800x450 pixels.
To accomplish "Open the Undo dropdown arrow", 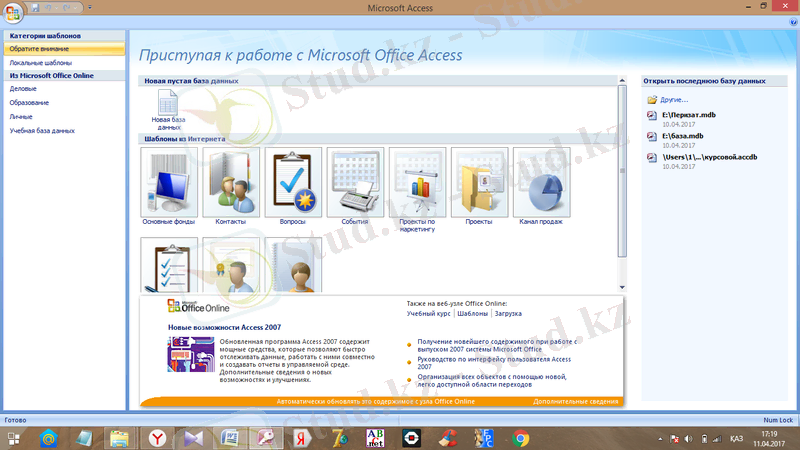I will click(57, 8).
